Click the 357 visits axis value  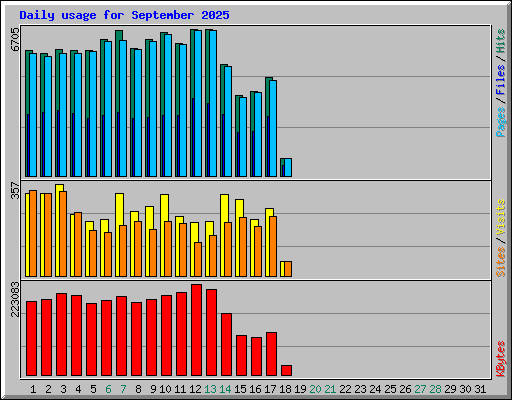(x=15, y=190)
